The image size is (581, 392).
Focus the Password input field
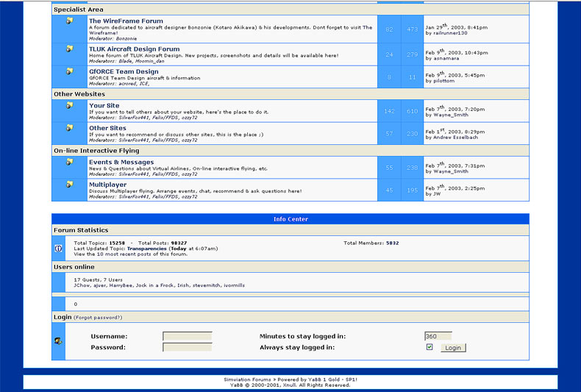tap(187, 347)
